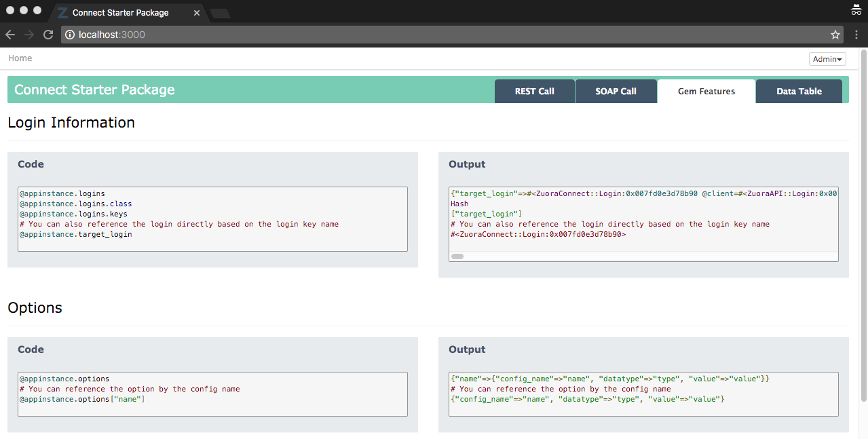Click the "@appinstance.logins.keys" code line
The image size is (868, 439).
tap(73, 214)
